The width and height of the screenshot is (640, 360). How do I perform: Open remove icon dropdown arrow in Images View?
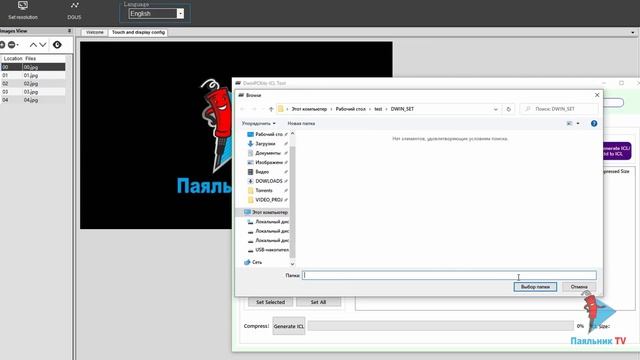point(18,45)
